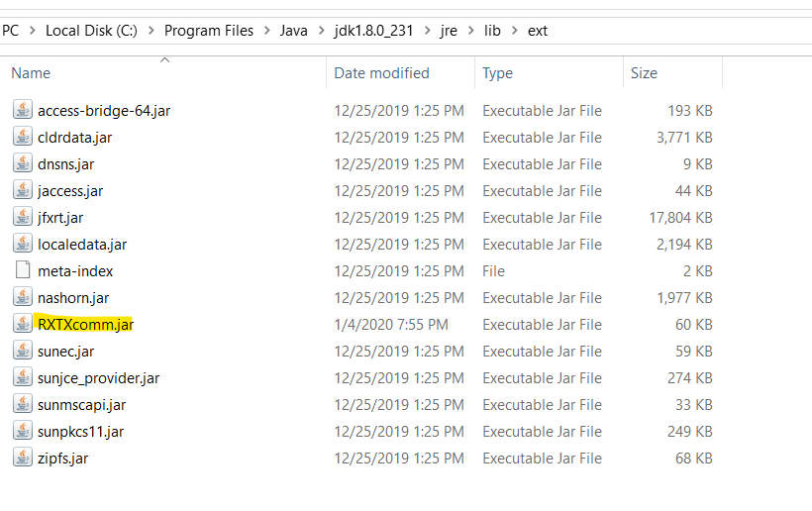
Task: Select the access-bridge-64.jar file icon
Action: [22, 110]
